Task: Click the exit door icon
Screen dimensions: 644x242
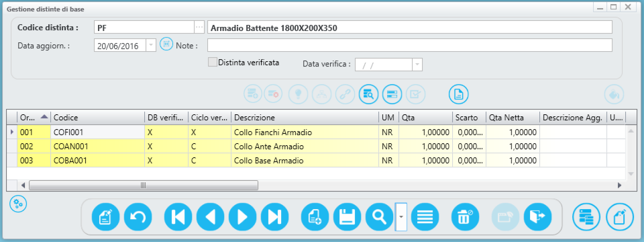Action: click(x=537, y=217)
